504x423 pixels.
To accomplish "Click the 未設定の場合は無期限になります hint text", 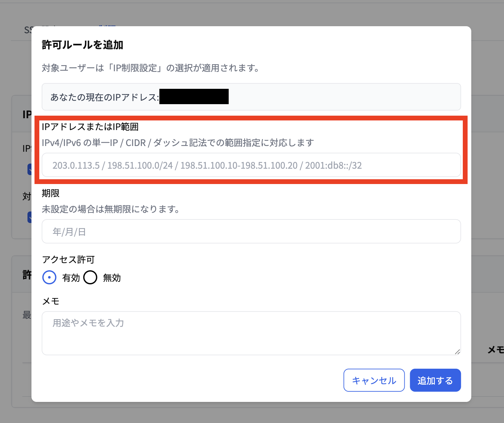I will [x=111, y=209].
